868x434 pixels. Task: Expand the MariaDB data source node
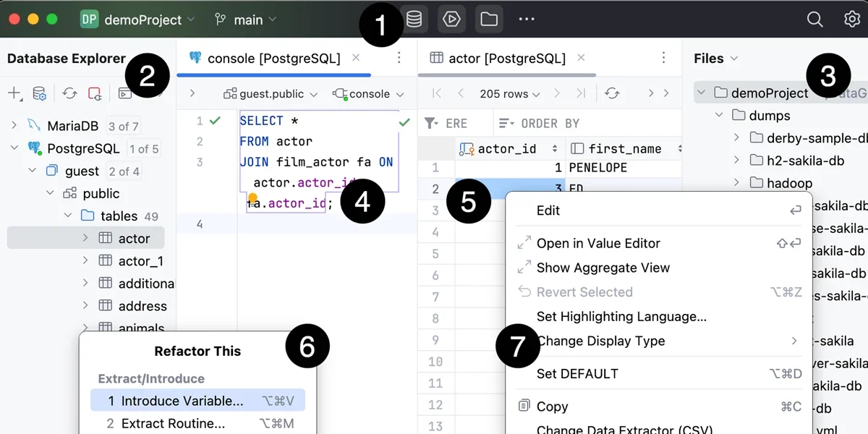[x=14, y=126]
